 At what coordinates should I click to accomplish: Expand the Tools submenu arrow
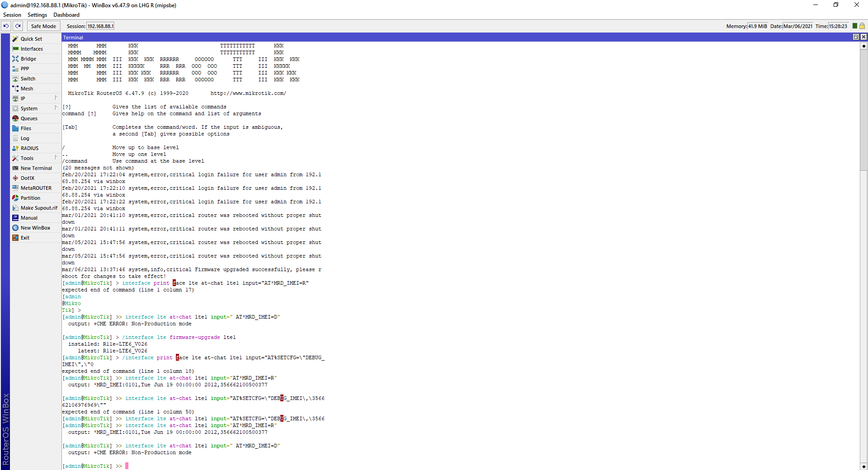(56, 157)
